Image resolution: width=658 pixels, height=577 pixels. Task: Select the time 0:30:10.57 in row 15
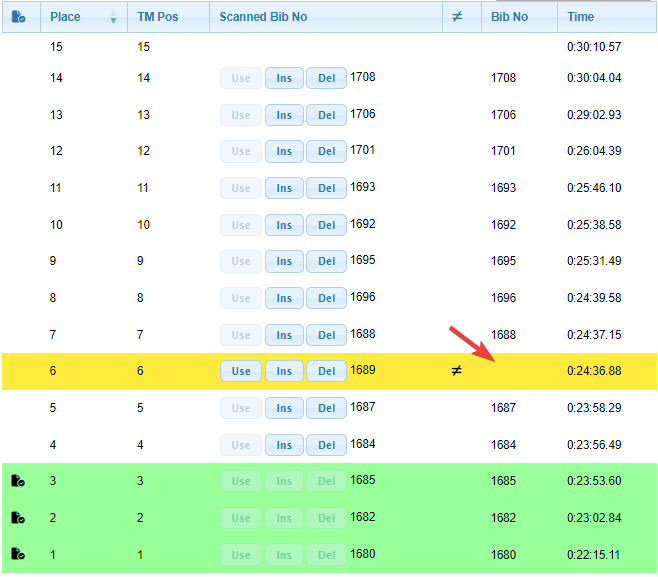click(594, 47)
